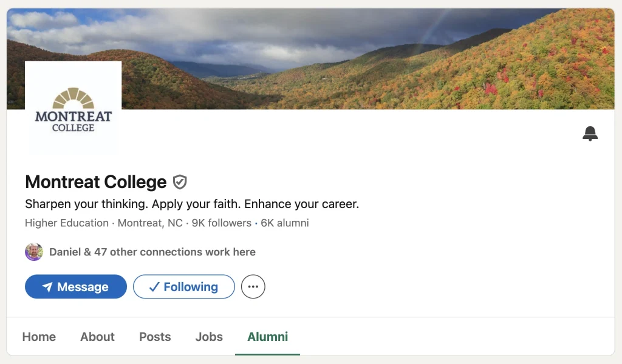Select the Posts tab
Screen dimensions: 622x364
pyautogui.click(x=154, y=337)
